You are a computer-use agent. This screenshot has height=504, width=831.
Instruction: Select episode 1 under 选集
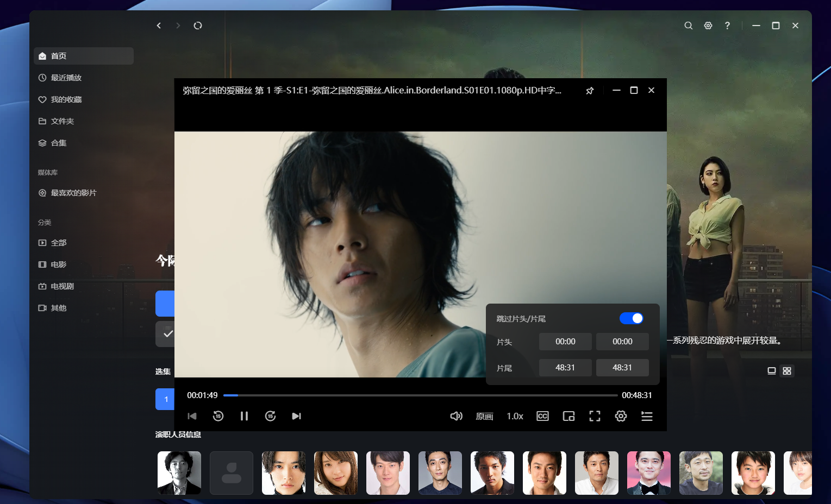[x=165, y=399]
